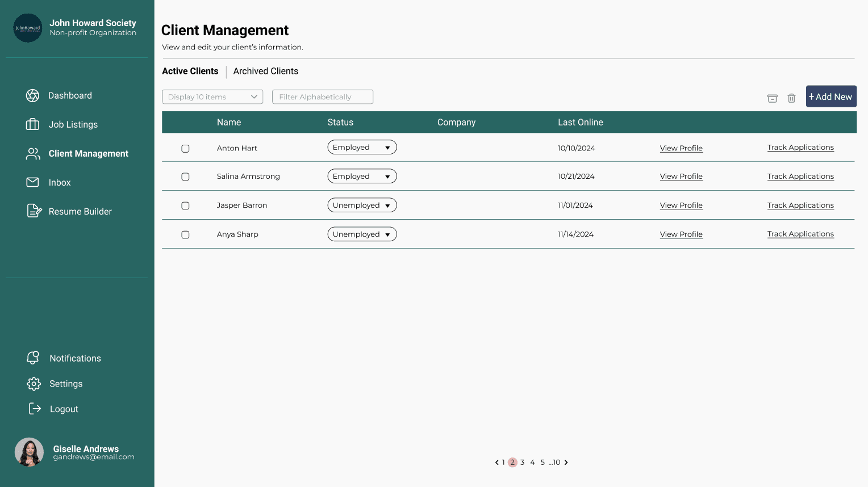Click the Last Online column header

click(x=581, y=123)
